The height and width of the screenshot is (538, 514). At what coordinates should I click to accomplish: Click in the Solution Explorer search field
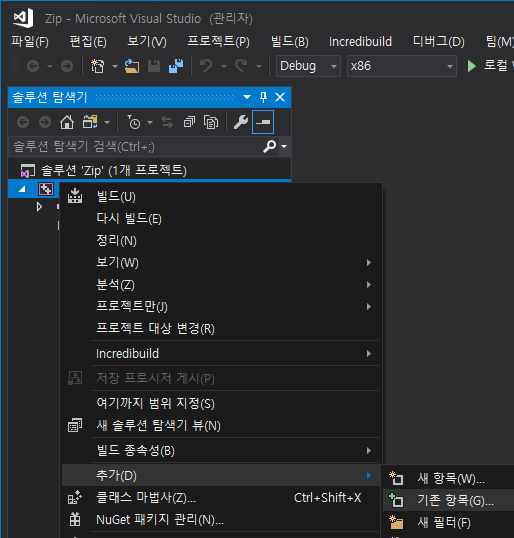(136, 147)
